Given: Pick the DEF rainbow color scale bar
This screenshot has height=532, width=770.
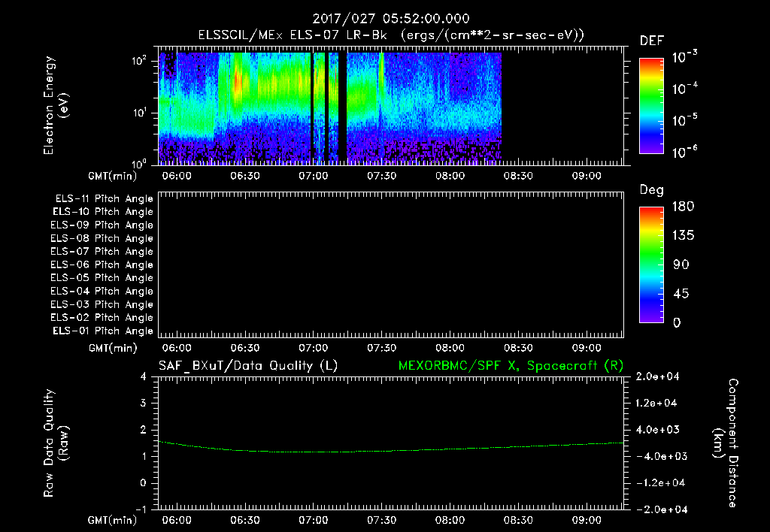Looking at the screenshot, I should [x=651, y=106].
